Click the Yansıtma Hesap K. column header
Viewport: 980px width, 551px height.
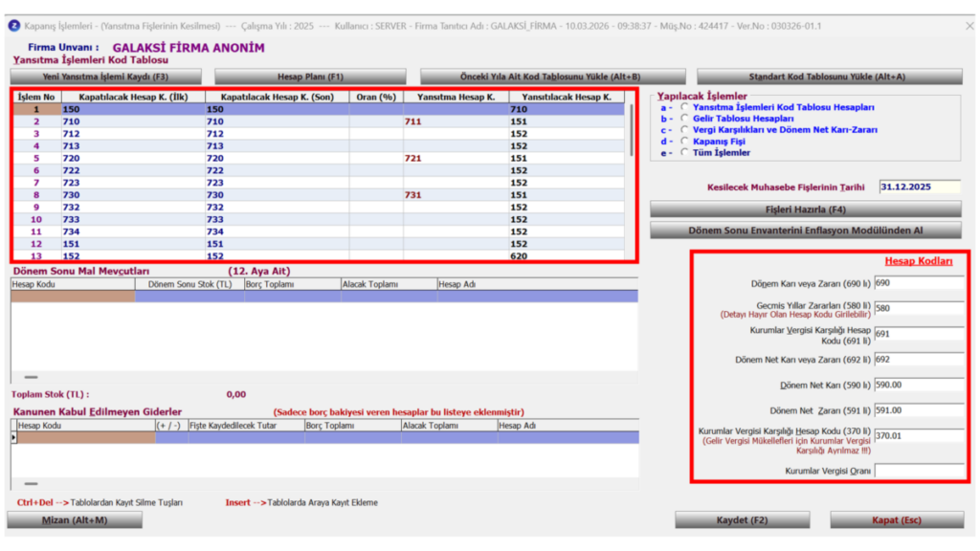[457, 97]
